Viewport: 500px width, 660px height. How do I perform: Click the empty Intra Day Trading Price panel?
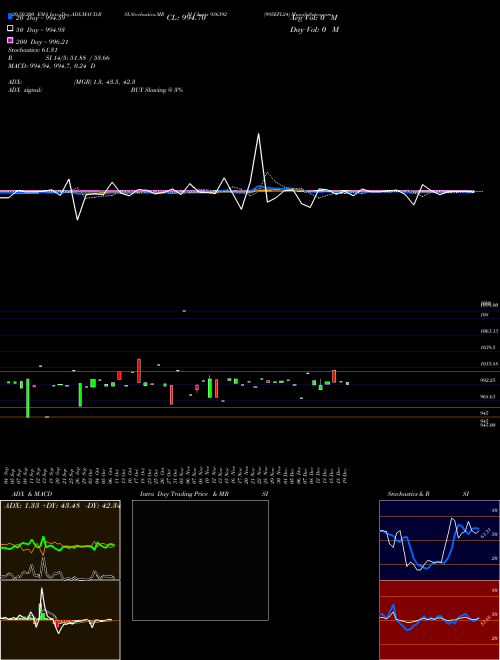200,560
